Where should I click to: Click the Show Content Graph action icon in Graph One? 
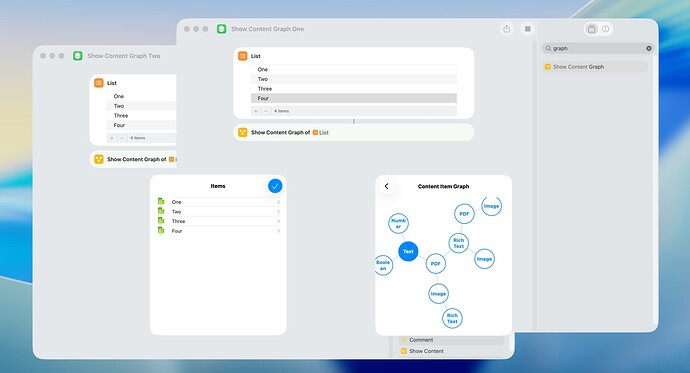[x=242, y=132]
